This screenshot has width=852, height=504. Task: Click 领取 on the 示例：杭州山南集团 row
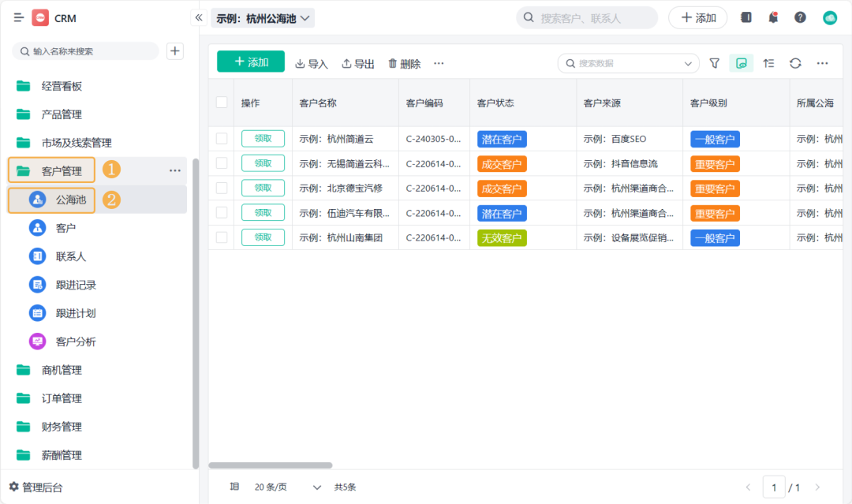coord(262,237)
